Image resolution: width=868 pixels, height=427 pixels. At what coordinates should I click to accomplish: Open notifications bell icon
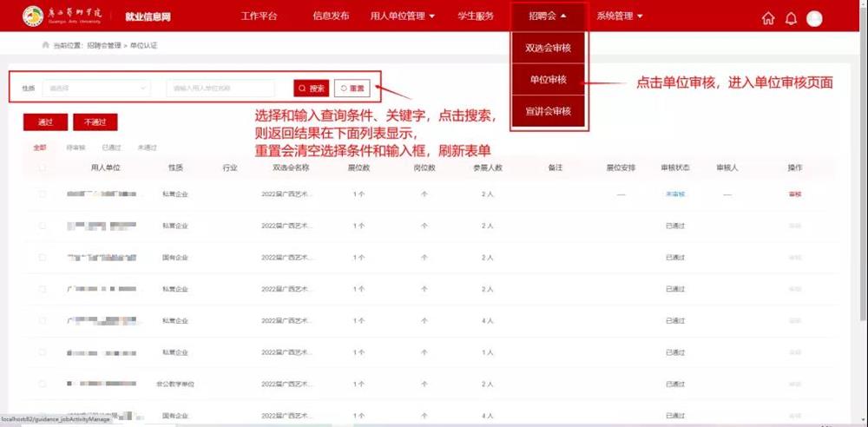pos(791,18)
